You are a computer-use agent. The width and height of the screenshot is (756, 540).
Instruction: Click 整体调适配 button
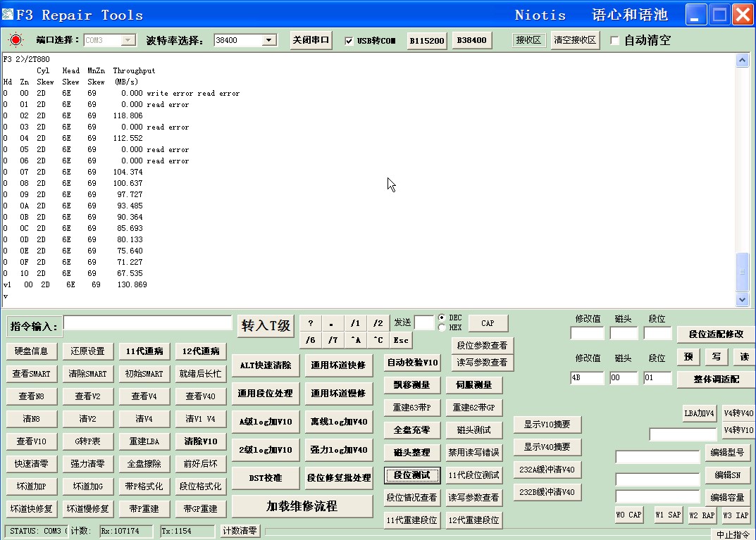[x=716, y=379]
